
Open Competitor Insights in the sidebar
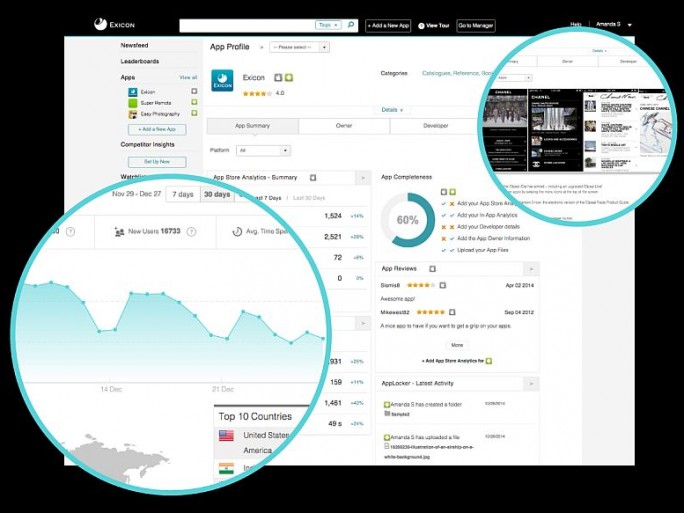click(147, 144)
